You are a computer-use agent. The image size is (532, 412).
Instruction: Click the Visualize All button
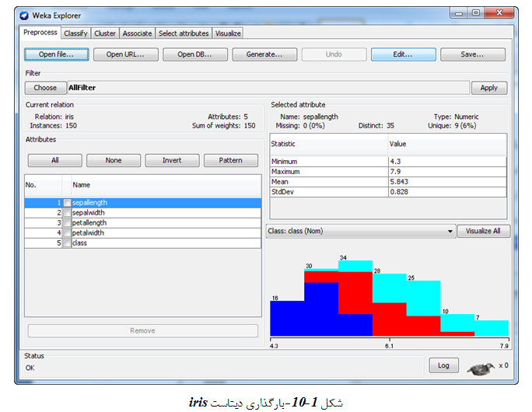pyautogui.click(x=483, y=231)
